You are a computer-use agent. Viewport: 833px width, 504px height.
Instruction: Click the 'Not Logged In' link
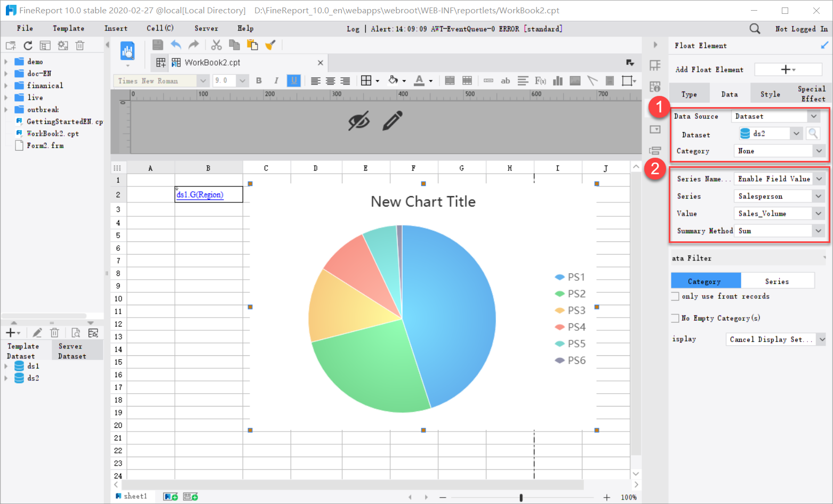click(801, 29)
